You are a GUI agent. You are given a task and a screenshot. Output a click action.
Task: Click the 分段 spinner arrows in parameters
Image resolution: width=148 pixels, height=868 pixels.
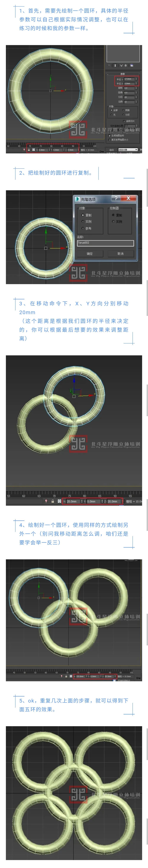pos(136,97)
